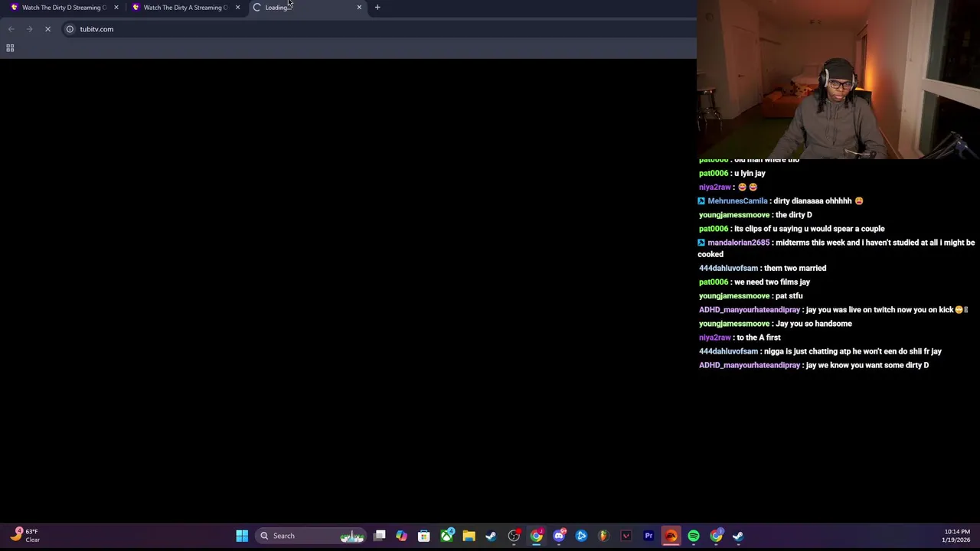The width and height of the screenshot is (980, 551).
Task: Close the Loading tab
Action: pos(359,8)
